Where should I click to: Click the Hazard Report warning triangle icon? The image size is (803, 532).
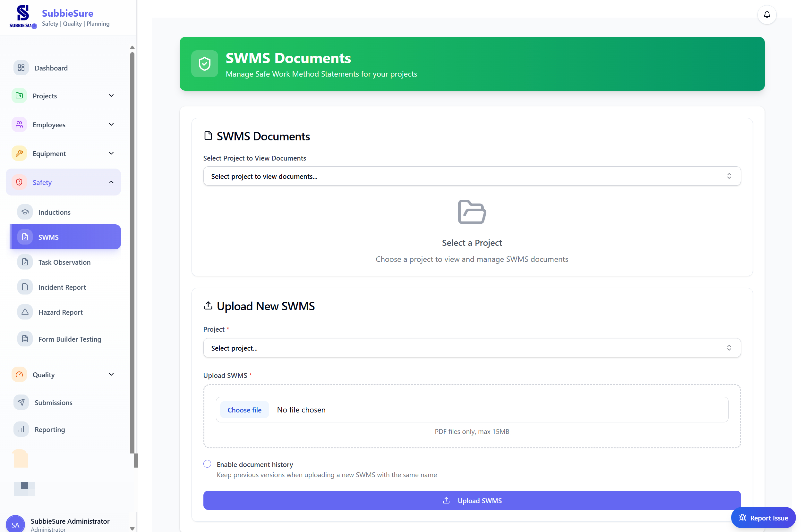click(x=25, y=312)
